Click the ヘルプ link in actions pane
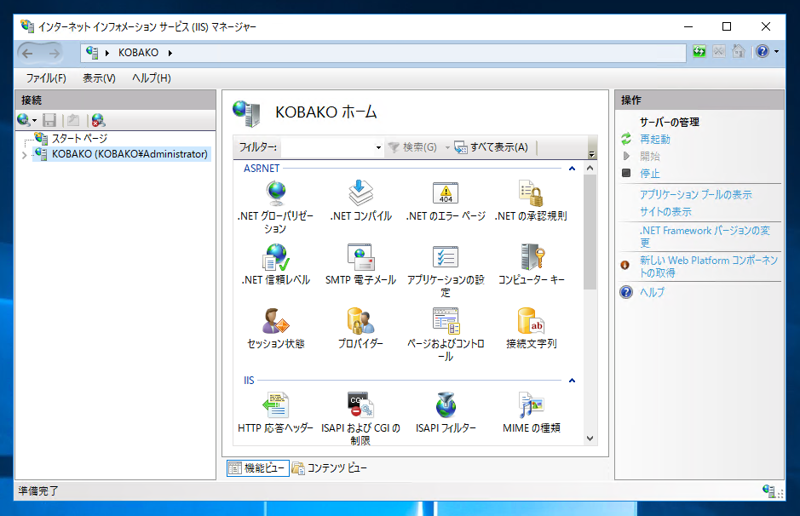This screenshot has width=800, height=516. (652, 292)
